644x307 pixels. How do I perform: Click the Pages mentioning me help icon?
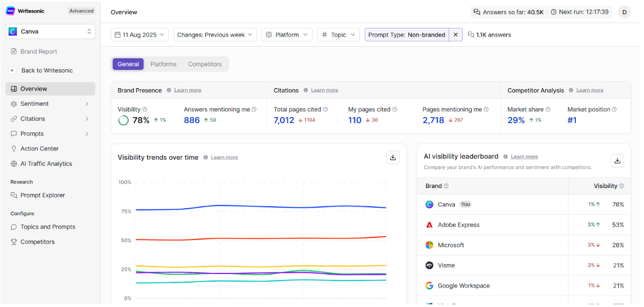pyautogui.click(x=486, y=109)
